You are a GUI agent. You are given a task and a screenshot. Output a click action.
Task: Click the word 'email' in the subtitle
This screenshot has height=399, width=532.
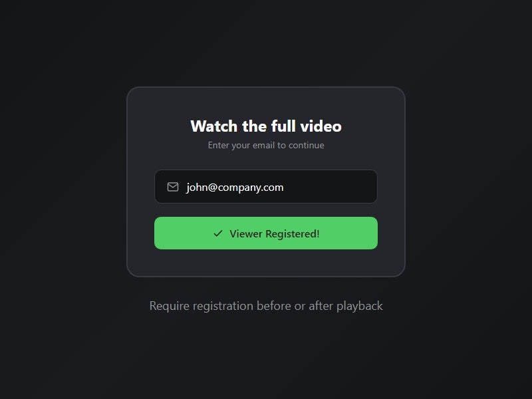263,145
